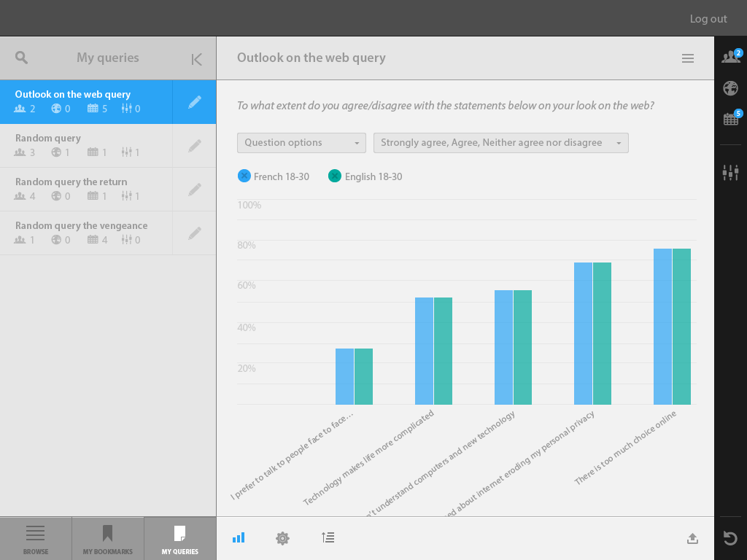
Task: Remove the English 18-30 series toggle
Action: point(335,176)
